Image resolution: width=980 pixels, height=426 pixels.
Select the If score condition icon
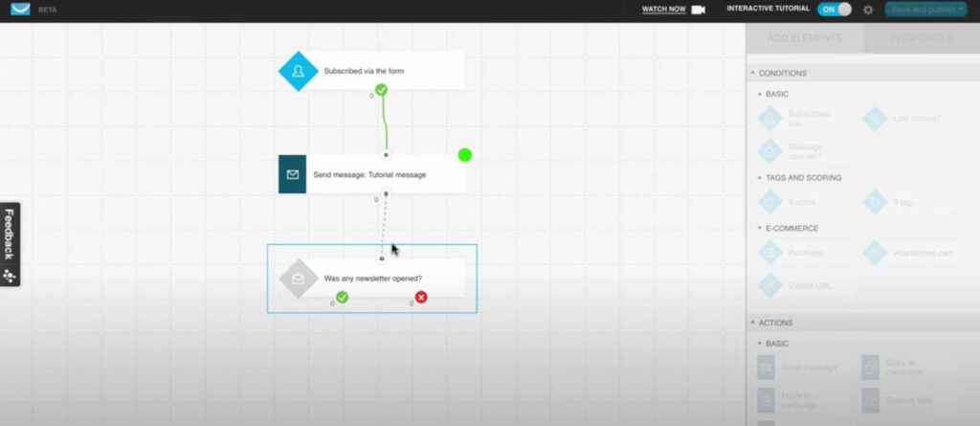(x=770, y=202)
